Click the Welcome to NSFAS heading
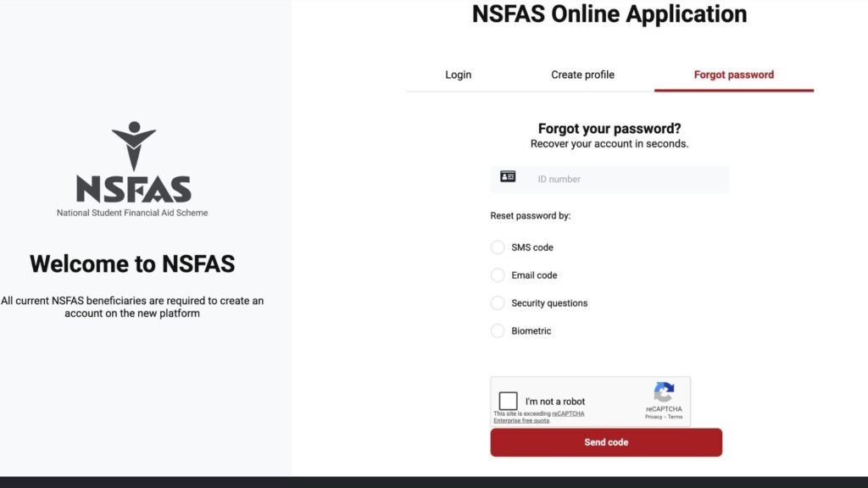 click(x=132, y=263)
